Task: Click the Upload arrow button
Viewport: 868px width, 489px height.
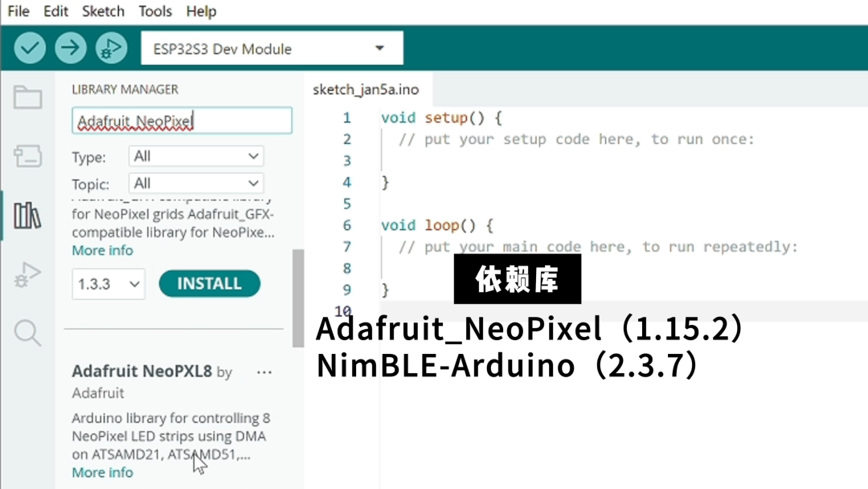Action: click(70, 48)
